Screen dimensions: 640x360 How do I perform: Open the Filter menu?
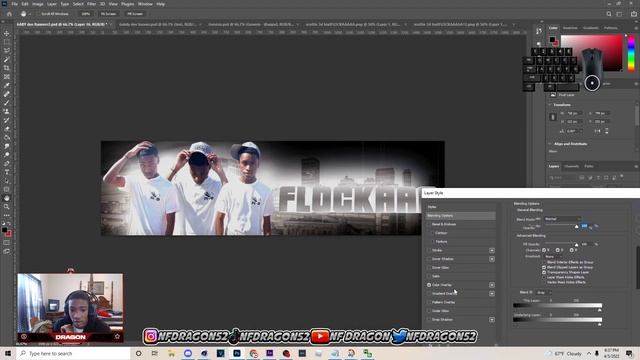91,4
